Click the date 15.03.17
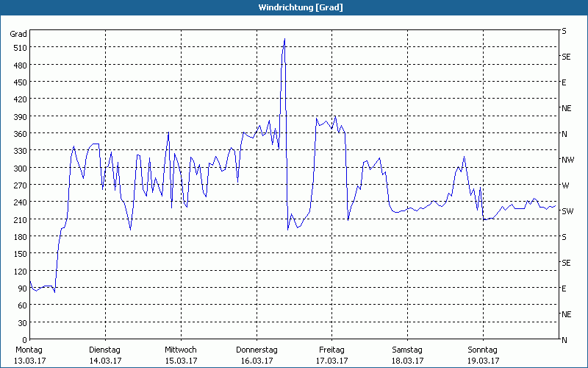The width and height of the screenshot is (588, 368). [181, 361]
